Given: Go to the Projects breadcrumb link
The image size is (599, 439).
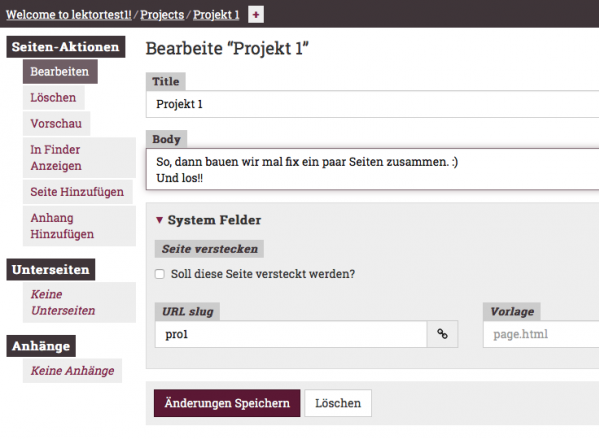Looking at the screenshot, I should click(162, 15).
